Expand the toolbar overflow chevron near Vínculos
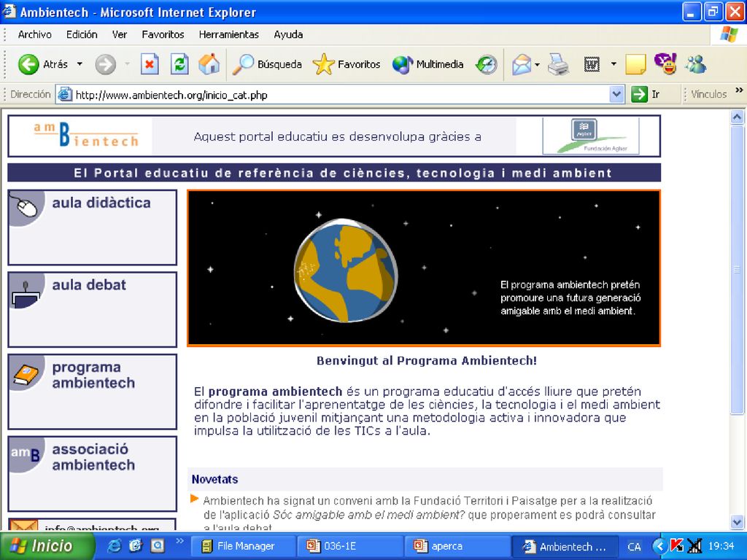 739,90
